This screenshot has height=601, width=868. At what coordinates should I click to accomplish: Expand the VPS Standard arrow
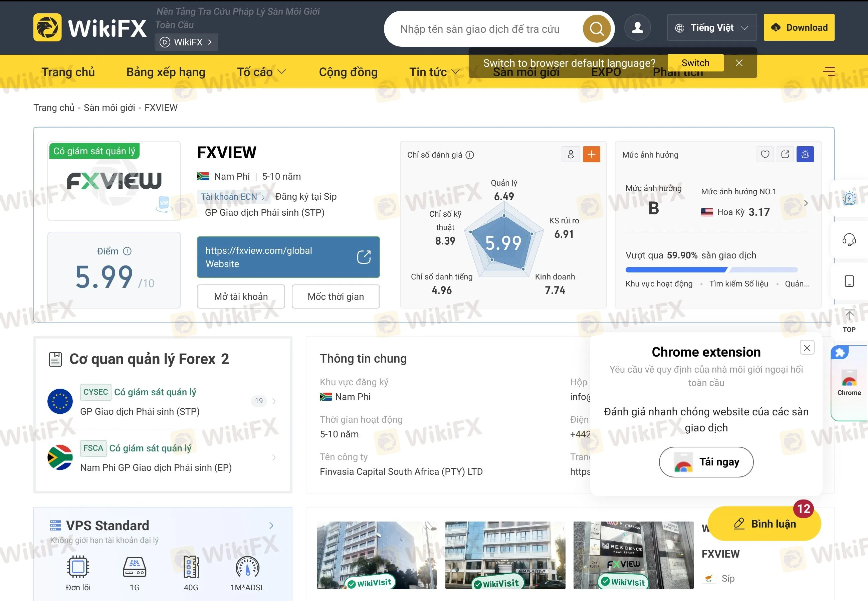[271, 526]
